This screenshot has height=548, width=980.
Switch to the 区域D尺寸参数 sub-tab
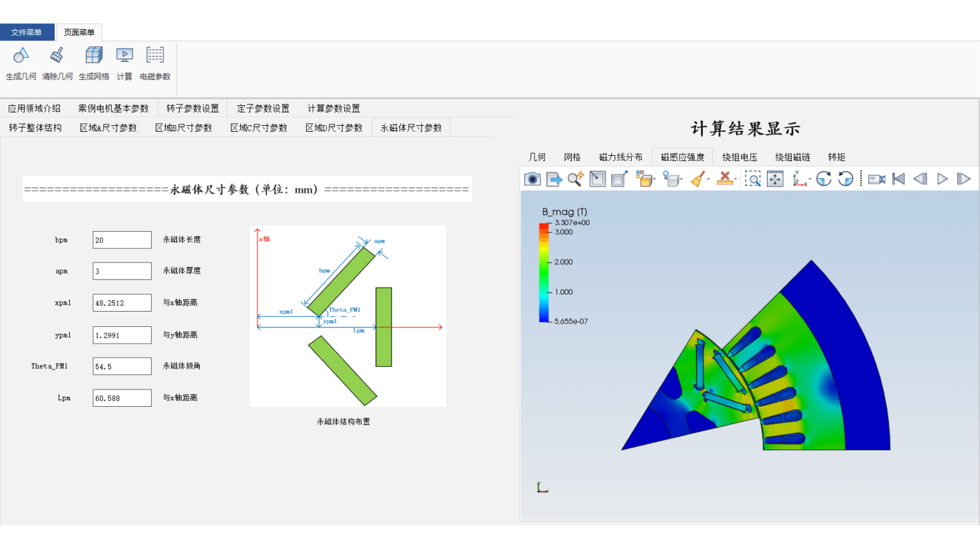[x=334, y=127]
